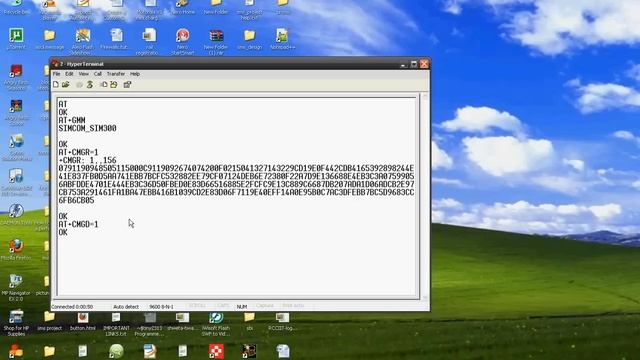Screen dimensions: 640x360
Task: Open the View menu
Action: [83, 74]
